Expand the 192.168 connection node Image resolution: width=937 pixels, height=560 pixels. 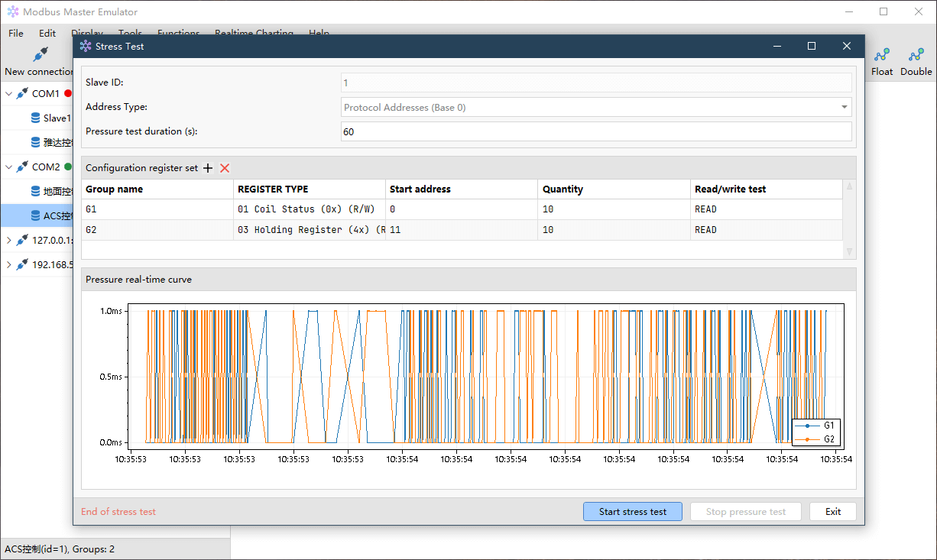pos(9,265)
